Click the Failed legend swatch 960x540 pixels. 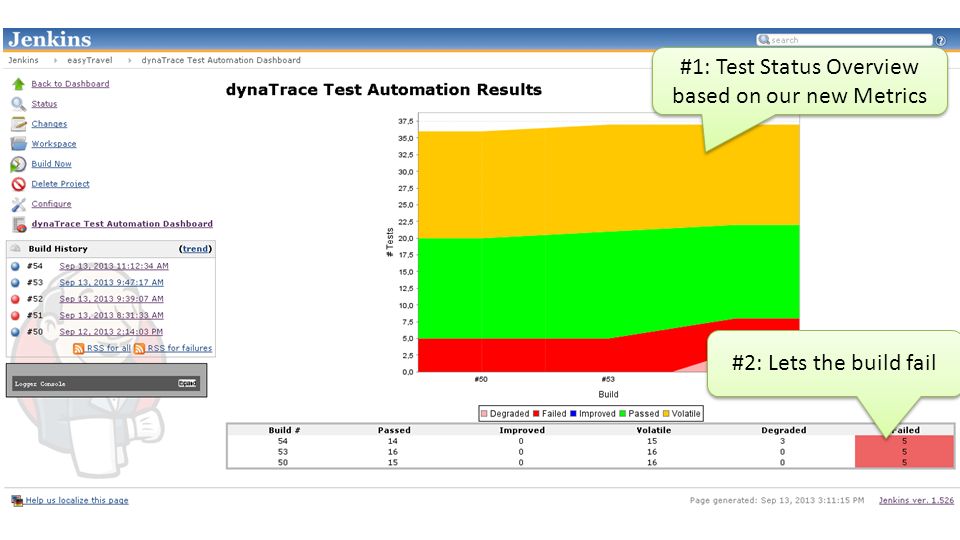536,414
